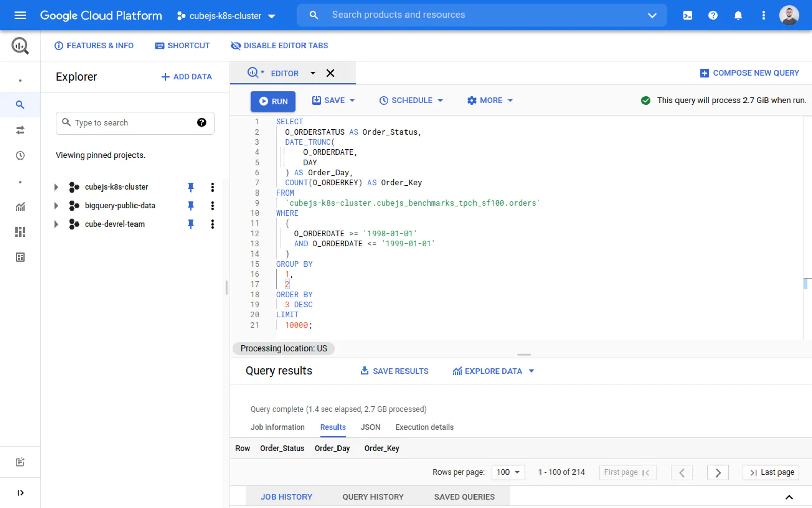Open the top bar three-dot settings menu
This screenshot has width=812, height=508.
pyautogui.click(x=764, y=15)
